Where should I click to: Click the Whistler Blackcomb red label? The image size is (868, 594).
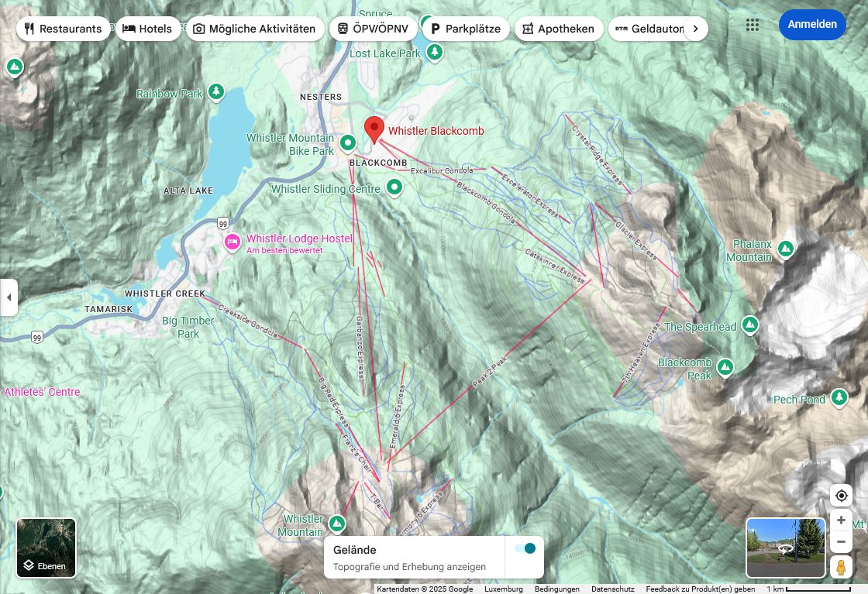pos(436,131)
